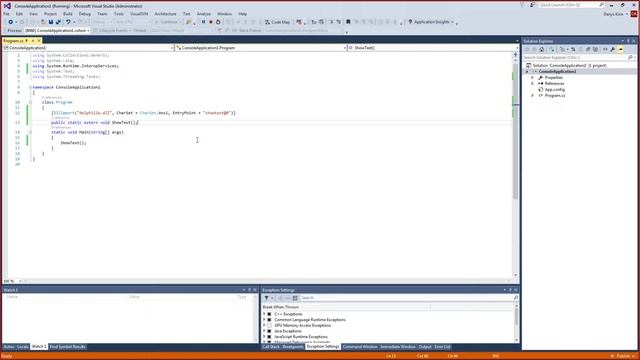
Task: Expand Properties node in Solution Explorer
Action: [x=532, y=78]
